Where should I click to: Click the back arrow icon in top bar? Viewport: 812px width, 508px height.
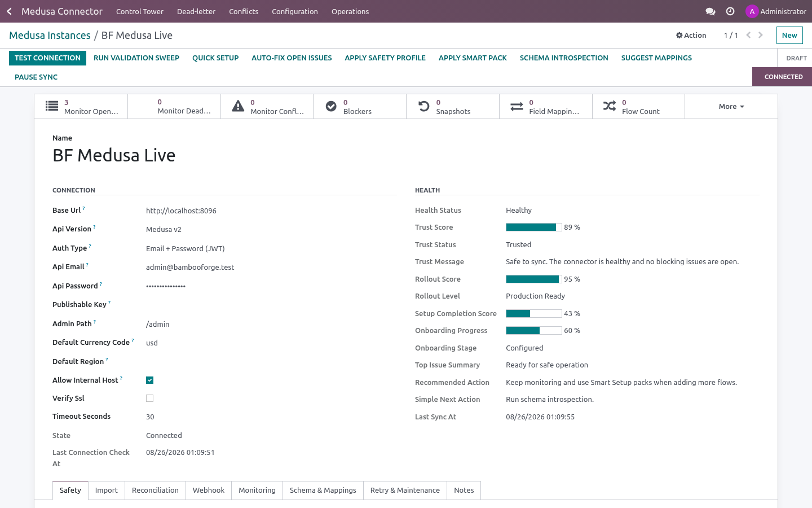pyautogui.click(x=9, y=11)
